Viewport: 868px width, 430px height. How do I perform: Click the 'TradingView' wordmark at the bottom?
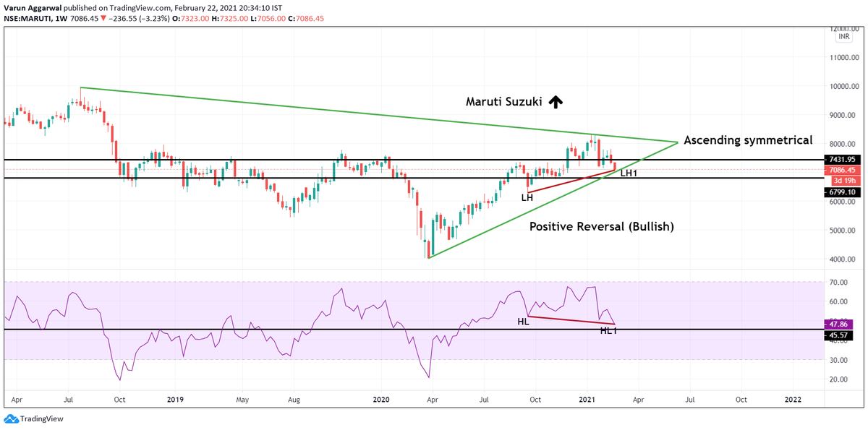point(41,419)
